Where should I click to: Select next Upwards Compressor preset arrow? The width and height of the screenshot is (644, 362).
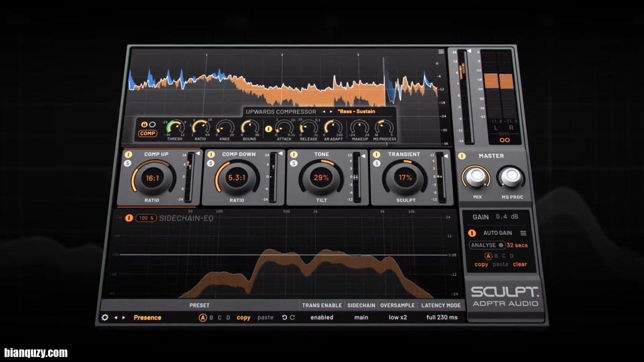point(331,112)
